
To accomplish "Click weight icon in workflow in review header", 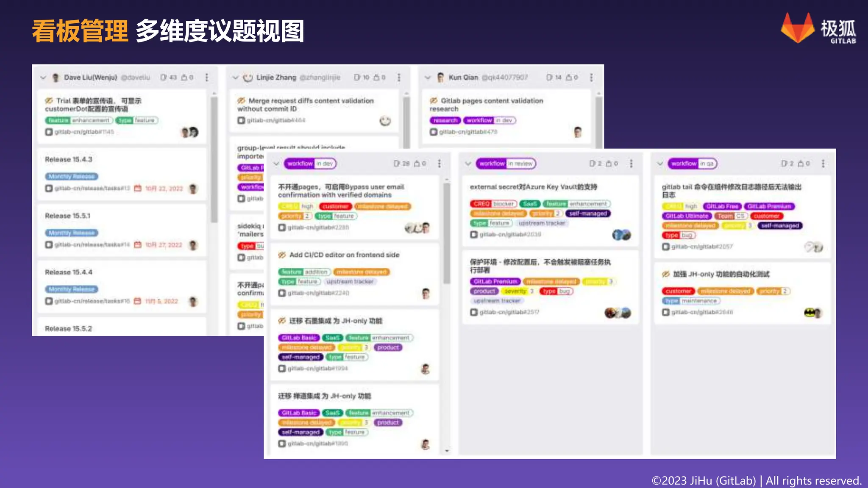I will [609, 164].
